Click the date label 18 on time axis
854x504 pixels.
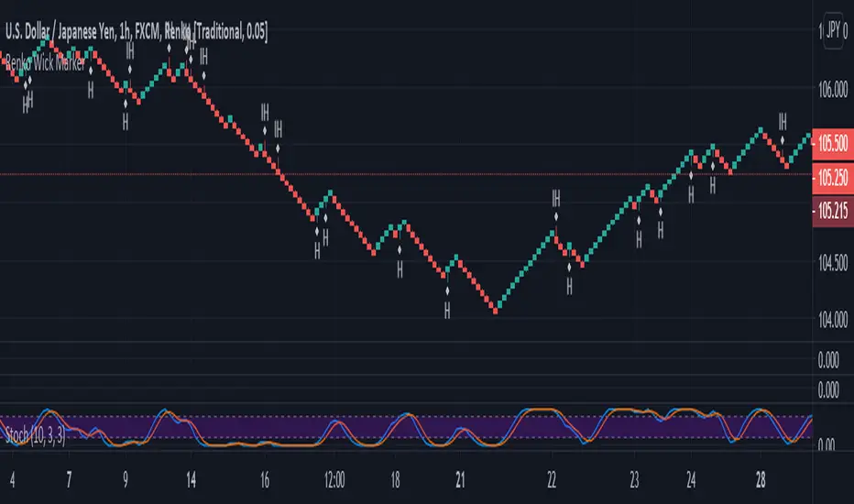click(396, 480)
